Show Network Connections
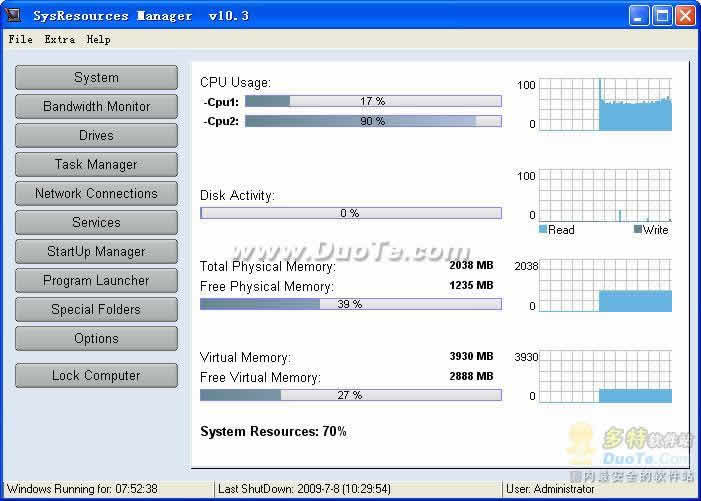Image resolution: width=701 pixels, height=501 pixels. click(x=96, y=194)
